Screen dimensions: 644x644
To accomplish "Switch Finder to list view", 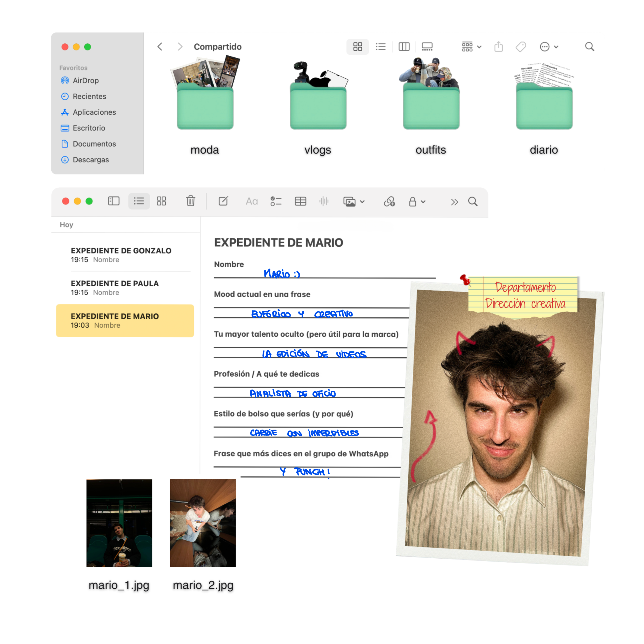I will pyautogui.click(x=380, y=47).
